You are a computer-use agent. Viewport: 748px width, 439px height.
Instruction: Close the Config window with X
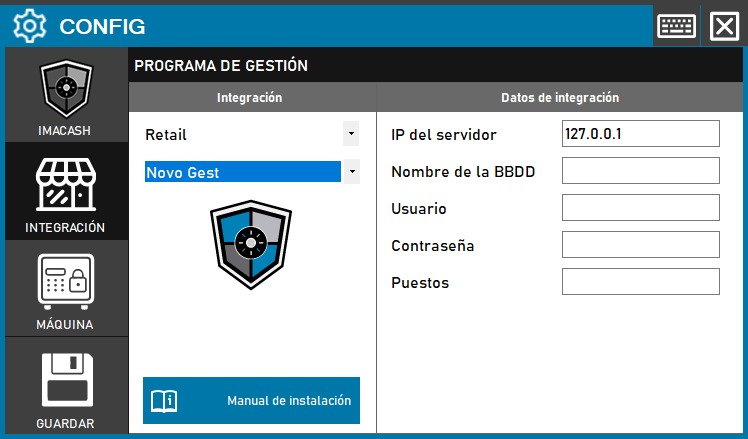click(x=723, y=25)
